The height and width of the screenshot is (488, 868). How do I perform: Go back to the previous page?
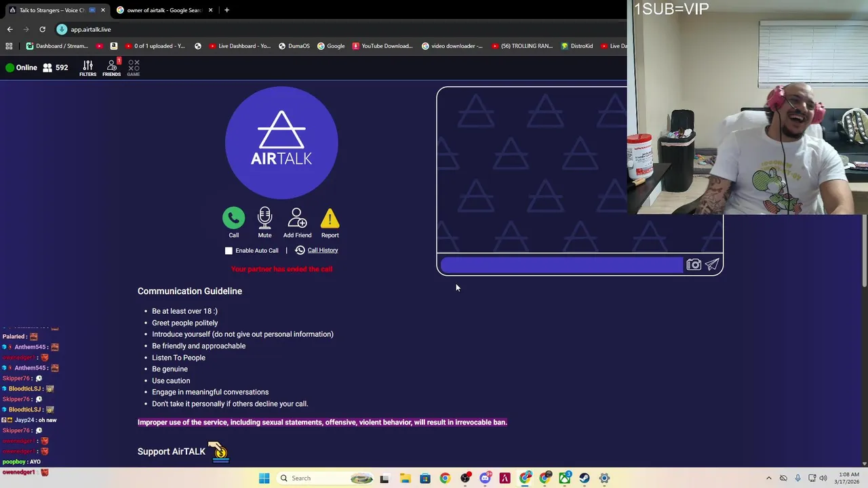click(x=9, y=29)
